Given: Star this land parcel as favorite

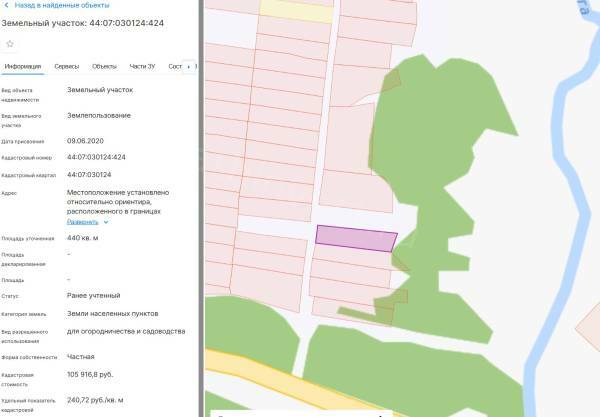Looking at the screenshot, I should pyautogui.click(x=10, y=44).
